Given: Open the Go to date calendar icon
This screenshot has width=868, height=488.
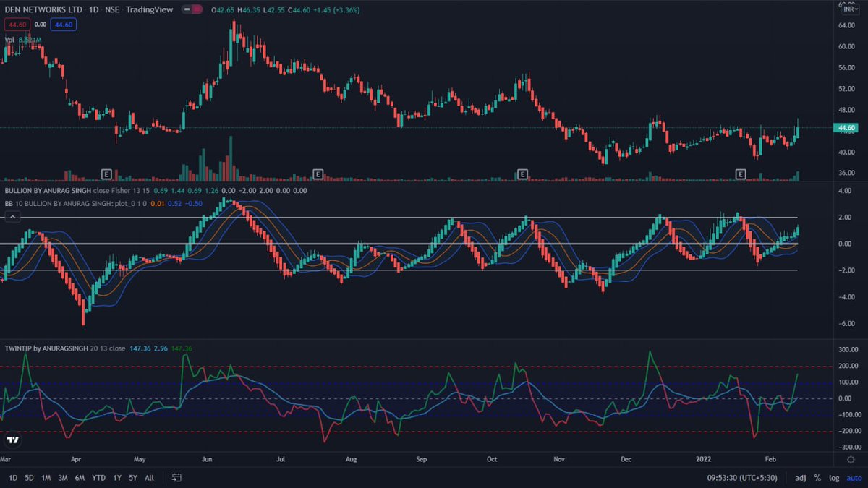Looking at the screenshot, I should [176, 478].
